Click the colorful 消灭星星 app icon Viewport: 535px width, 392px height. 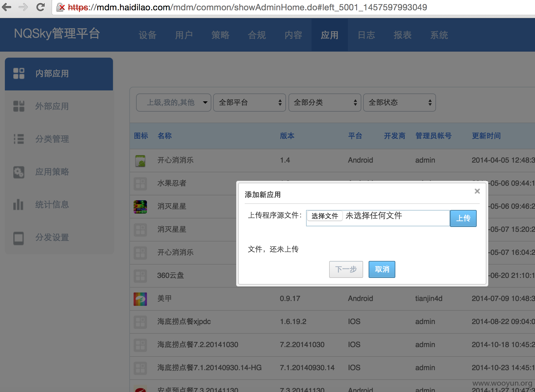pos(140,207)
